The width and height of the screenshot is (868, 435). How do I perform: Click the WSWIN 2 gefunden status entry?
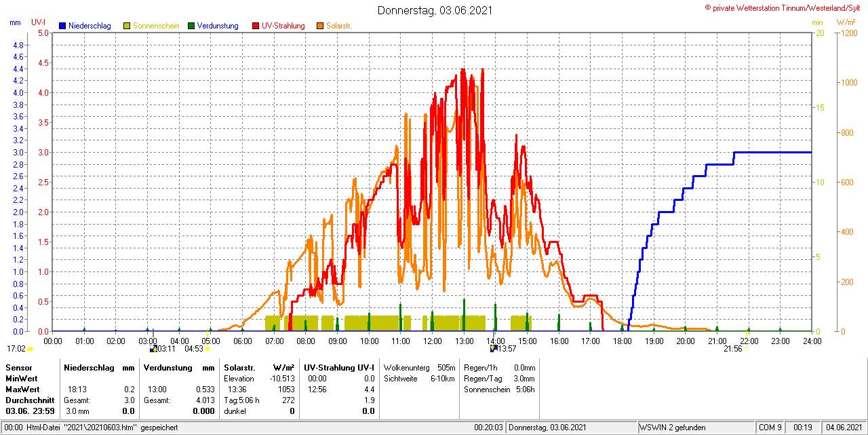point(673,428)
